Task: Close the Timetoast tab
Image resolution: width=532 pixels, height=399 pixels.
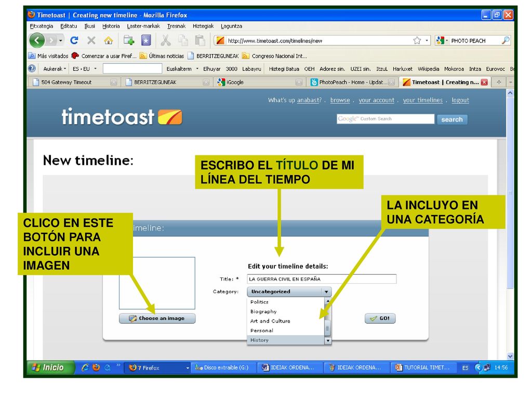Action: coord(484,82)
